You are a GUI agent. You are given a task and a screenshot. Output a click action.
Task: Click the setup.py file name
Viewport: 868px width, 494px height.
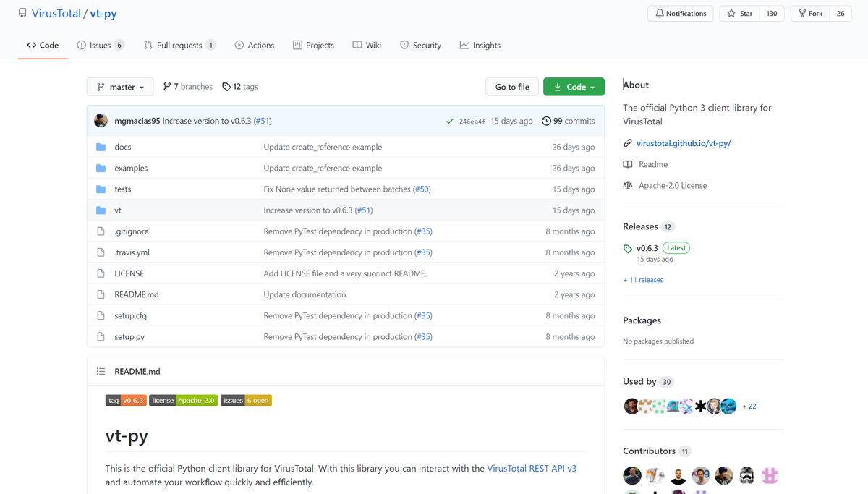129,336
